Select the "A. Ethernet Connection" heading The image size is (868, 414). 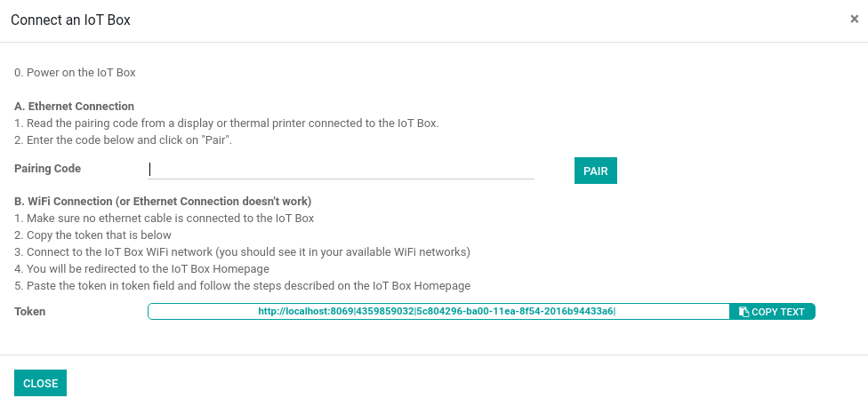[74, 106]
